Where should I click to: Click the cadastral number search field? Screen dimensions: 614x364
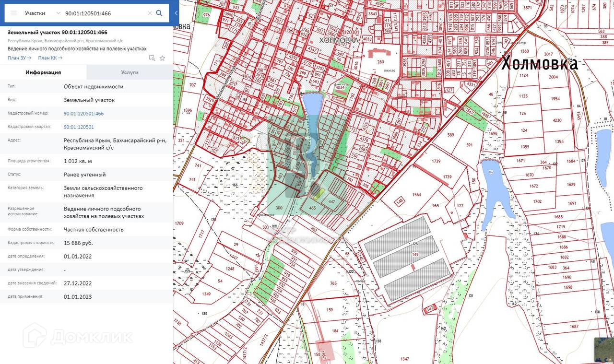pos(103,13)
